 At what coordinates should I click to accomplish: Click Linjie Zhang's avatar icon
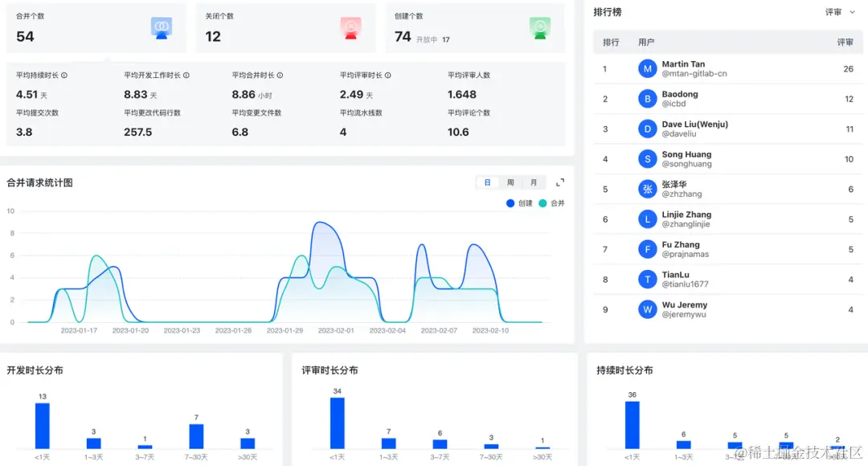pos(647,219)
